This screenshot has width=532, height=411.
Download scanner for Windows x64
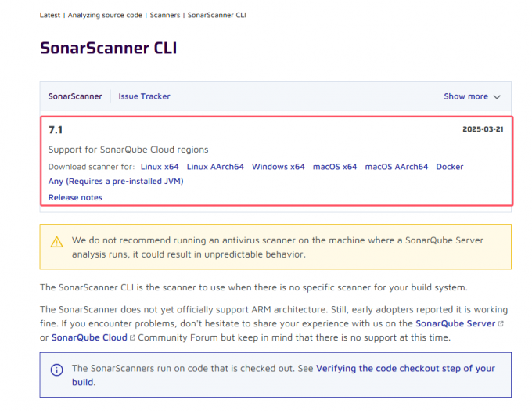(x=279, y=167)
